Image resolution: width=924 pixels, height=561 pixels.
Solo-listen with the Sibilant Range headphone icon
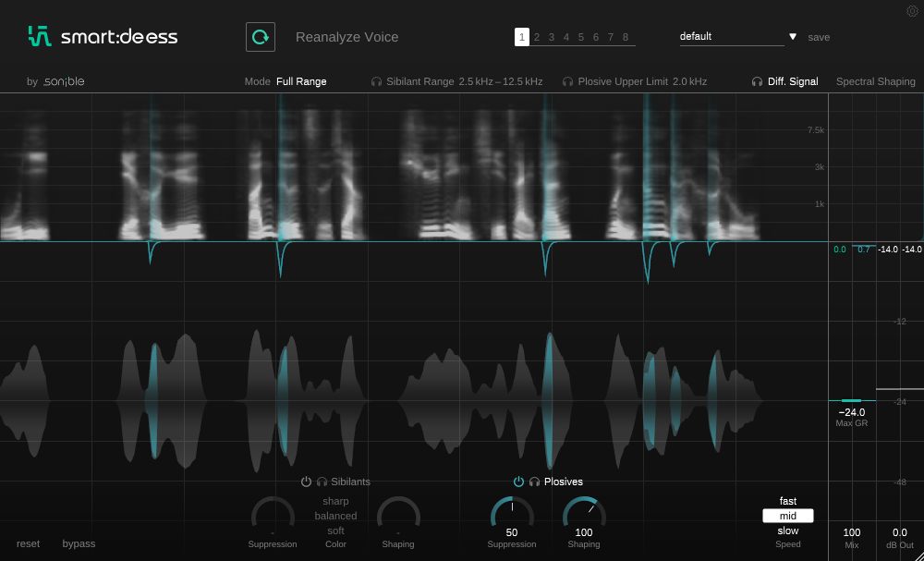[377, 81]
